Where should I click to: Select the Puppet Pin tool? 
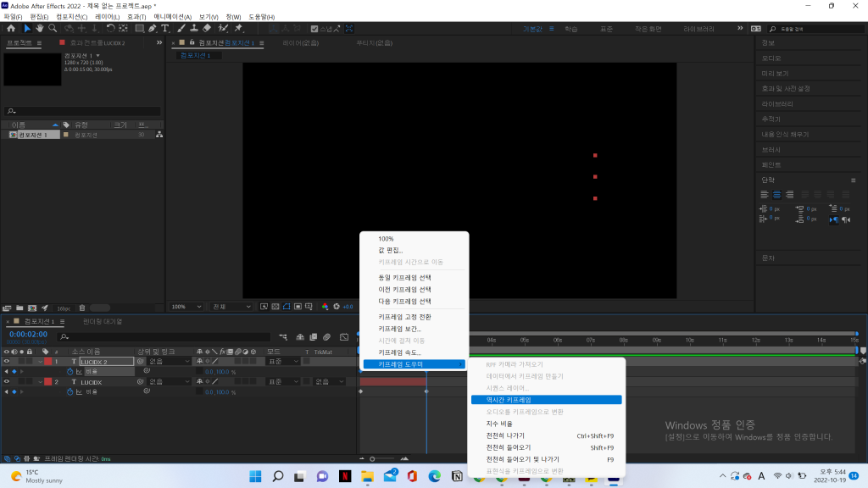tap(238, 28)
